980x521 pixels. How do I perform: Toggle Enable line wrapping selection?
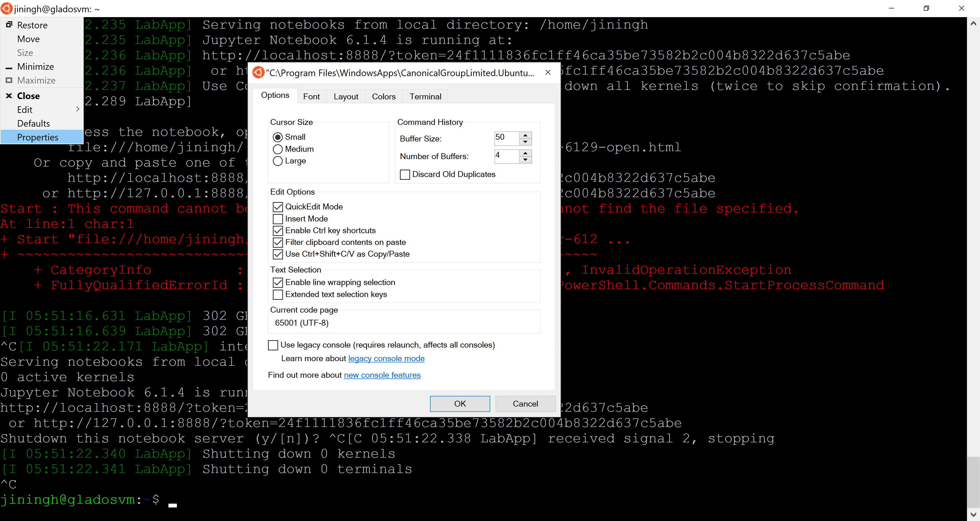[278, 282]
